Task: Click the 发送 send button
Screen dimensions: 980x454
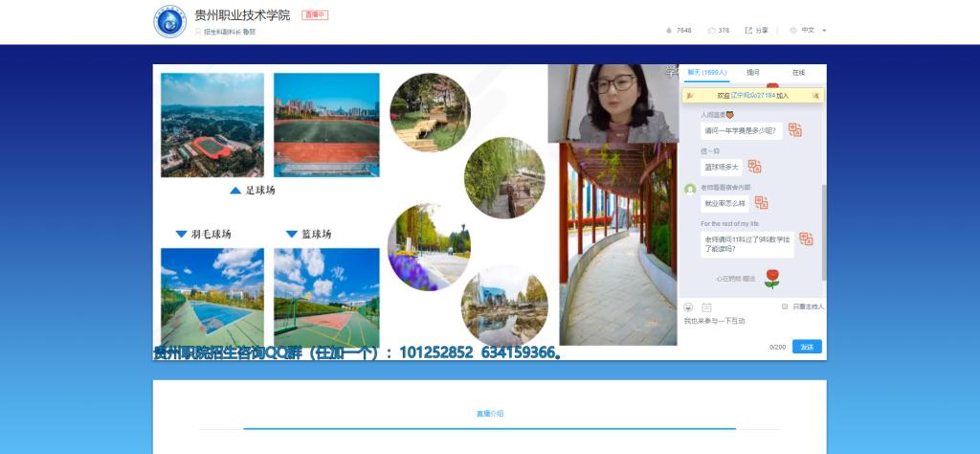Action: point(806,347)
